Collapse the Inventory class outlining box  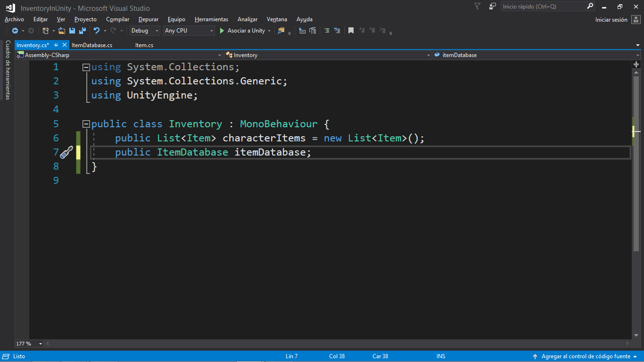pyautogui.click(x=86, y=124)
